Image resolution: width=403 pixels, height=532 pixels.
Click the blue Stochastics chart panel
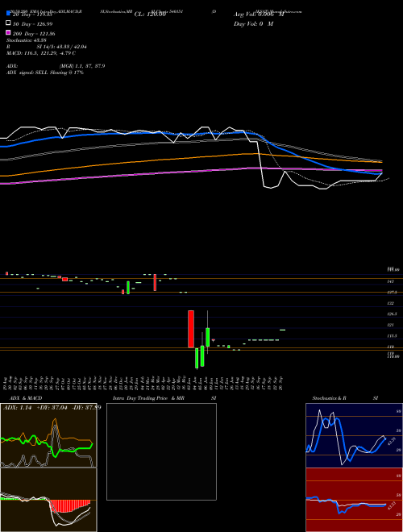(x=354, y=435)
